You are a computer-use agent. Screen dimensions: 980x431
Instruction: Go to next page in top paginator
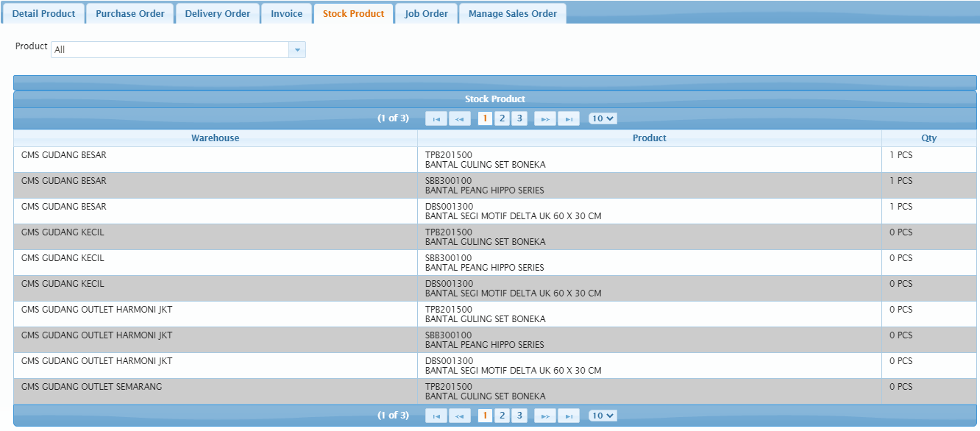[x=545, y=118]
